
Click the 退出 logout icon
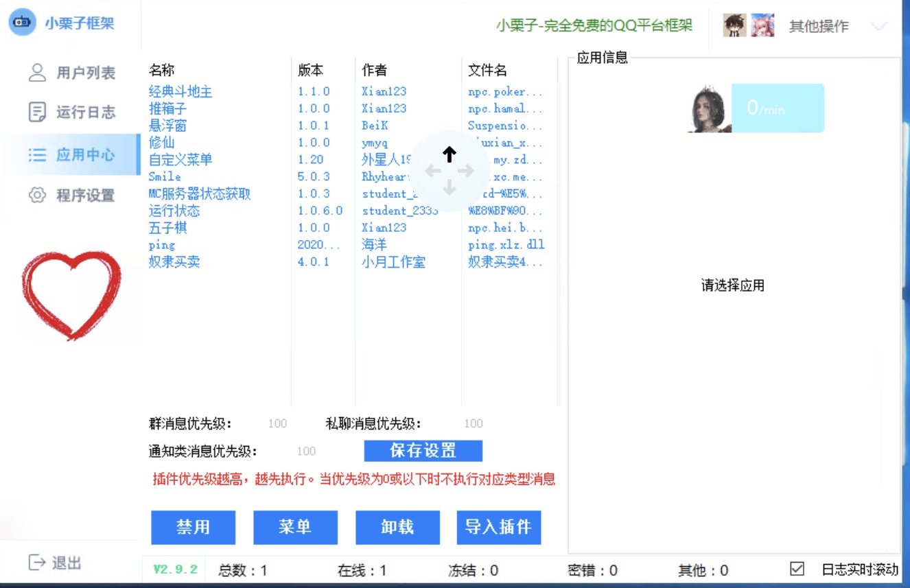point(37,563)
